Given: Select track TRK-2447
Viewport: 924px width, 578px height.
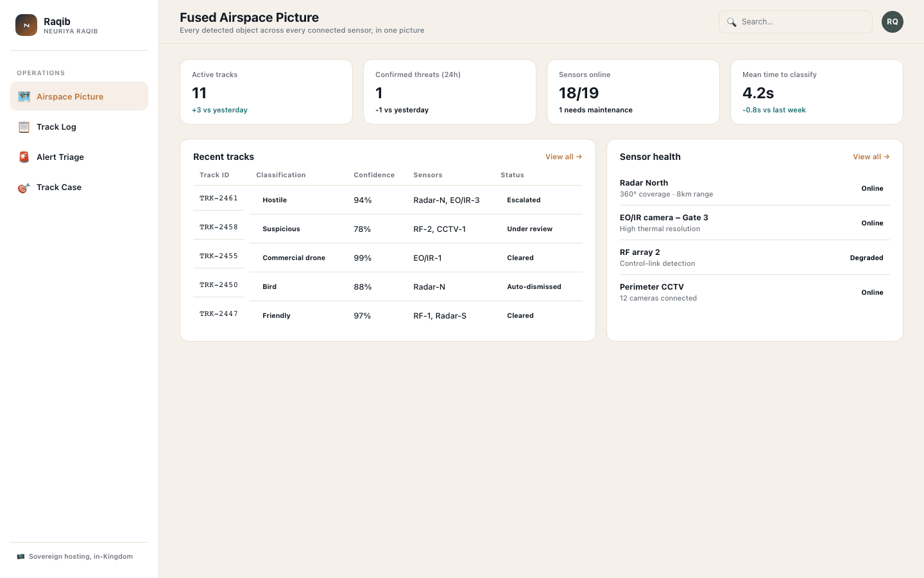Looking at the screenshot, I should coord(219,314).
